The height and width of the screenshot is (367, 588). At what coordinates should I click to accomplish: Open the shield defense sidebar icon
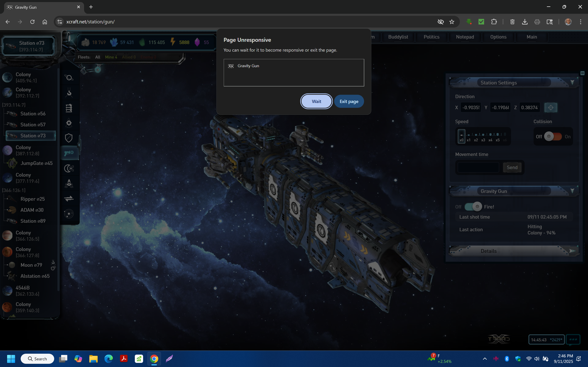tap(69, 138)
